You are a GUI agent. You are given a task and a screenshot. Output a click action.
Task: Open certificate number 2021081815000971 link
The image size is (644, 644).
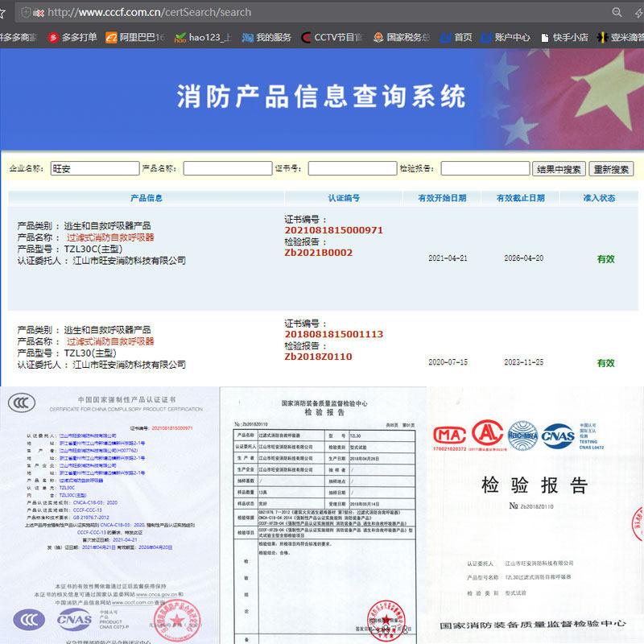333,230
